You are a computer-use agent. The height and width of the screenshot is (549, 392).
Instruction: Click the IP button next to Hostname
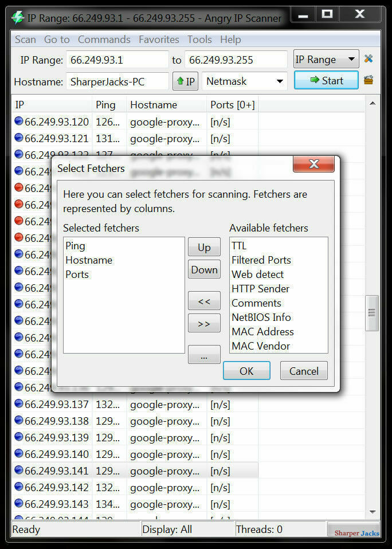coord(185,81)
